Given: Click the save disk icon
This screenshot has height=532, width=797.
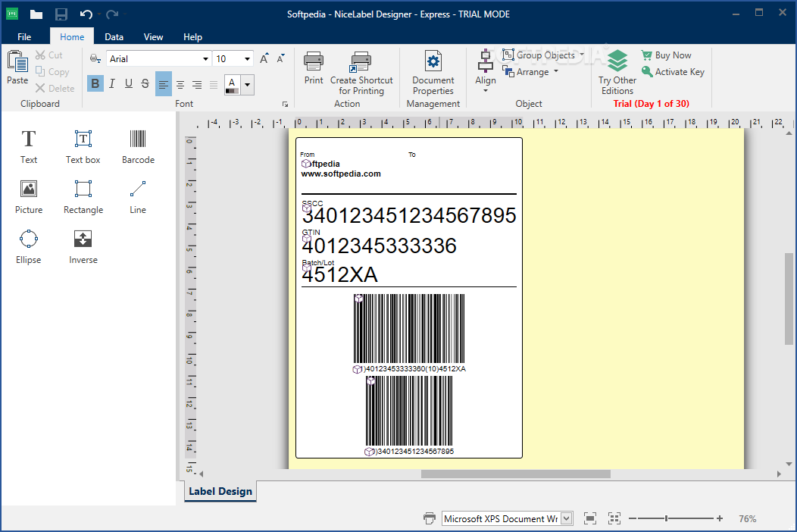Looking at the screenshot, I should point(61,14).
